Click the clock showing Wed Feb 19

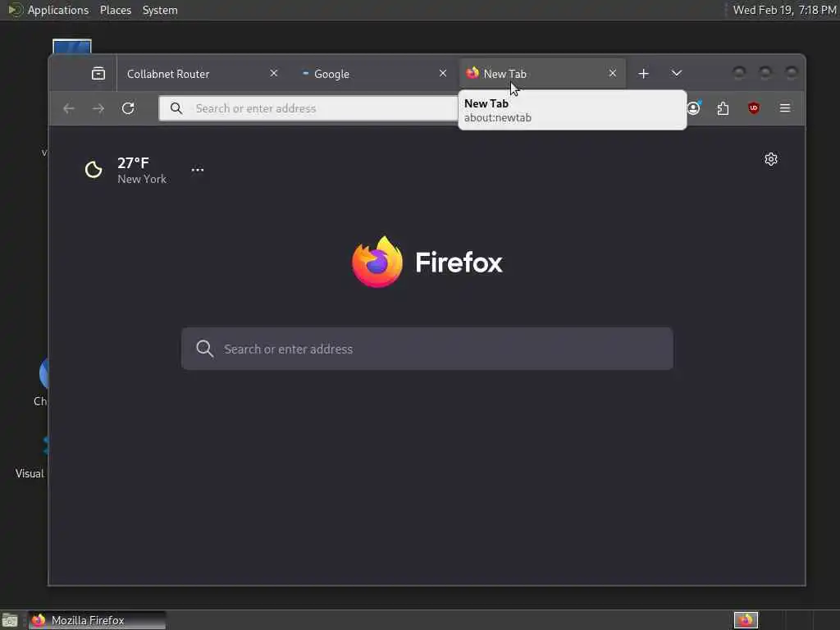tap(784, 10)
